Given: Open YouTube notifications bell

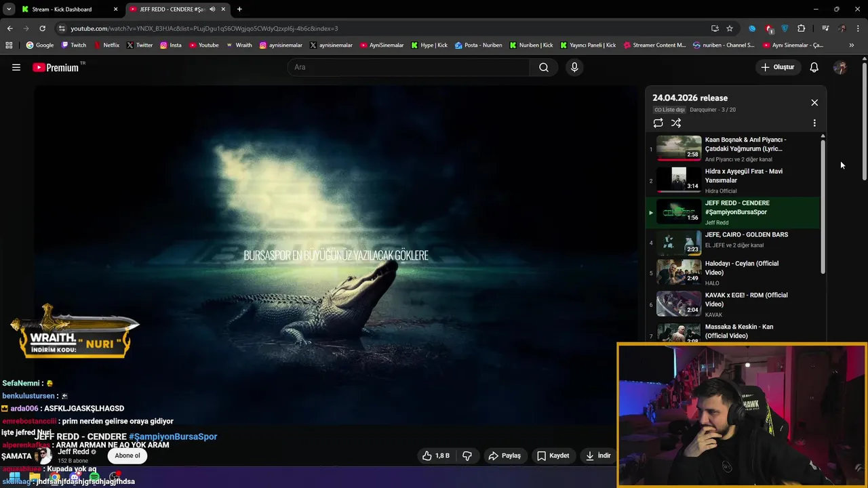Looking at the screenshot, I should click(x=814, y=67).
